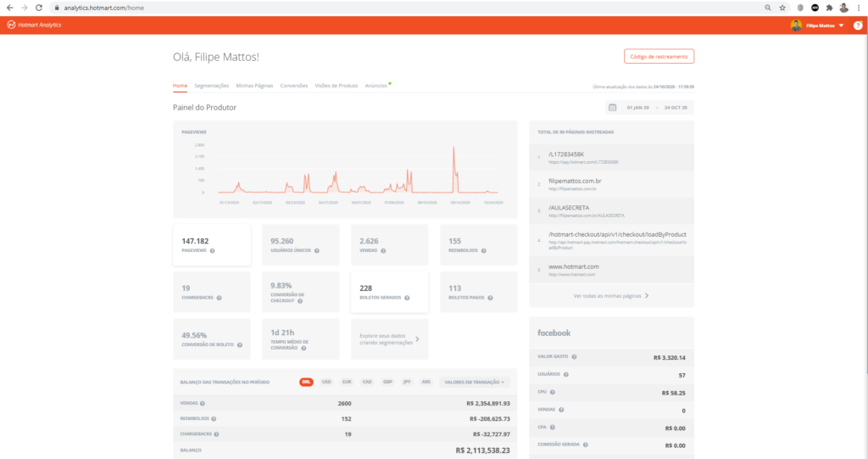Click help icon next to Conversão de Boleto

click(240, 344)
